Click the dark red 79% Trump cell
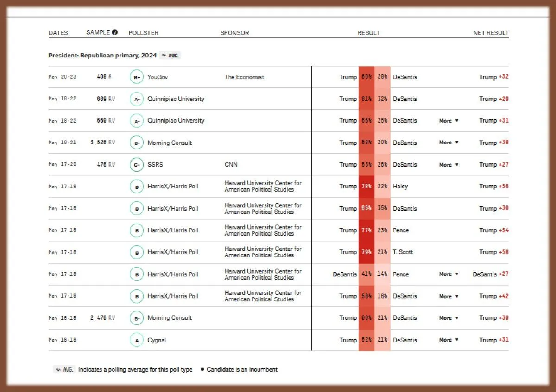 [366, 252]
